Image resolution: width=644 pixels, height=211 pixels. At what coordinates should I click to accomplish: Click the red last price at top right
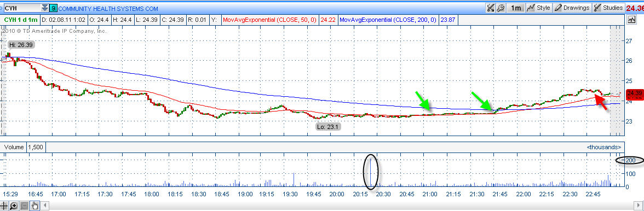pos(635,8)
